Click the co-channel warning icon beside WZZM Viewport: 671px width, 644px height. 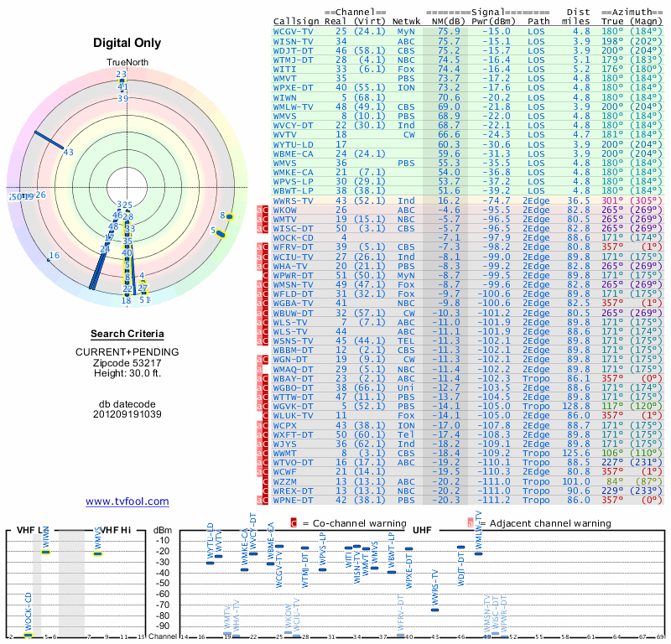[264, 481]
